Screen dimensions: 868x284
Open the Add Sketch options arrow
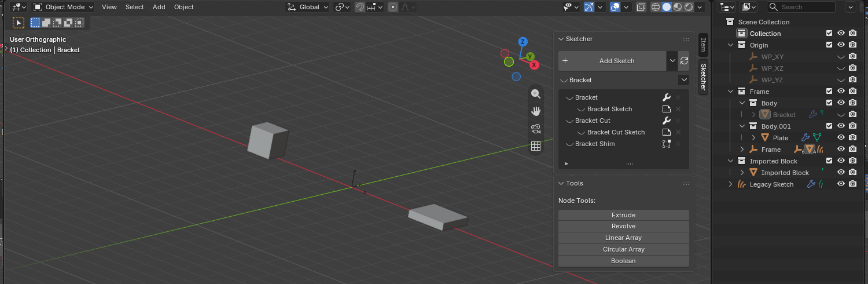[x=672, y=61]
